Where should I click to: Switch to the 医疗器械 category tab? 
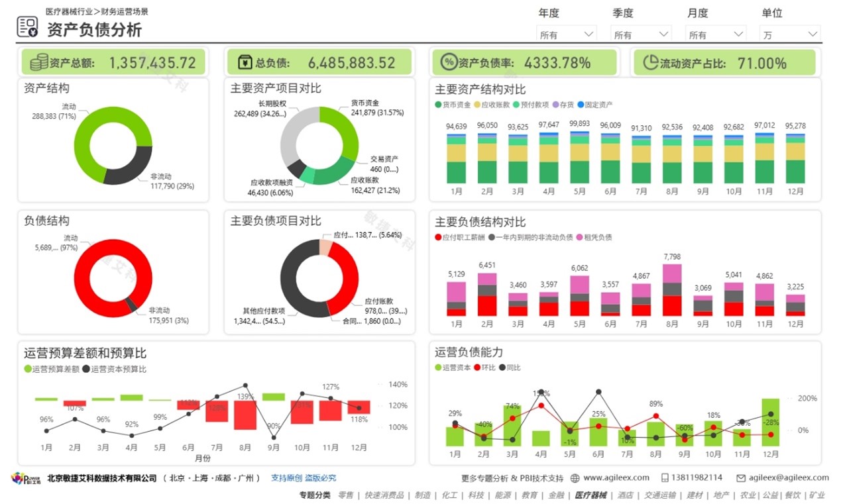coord(590,495)
